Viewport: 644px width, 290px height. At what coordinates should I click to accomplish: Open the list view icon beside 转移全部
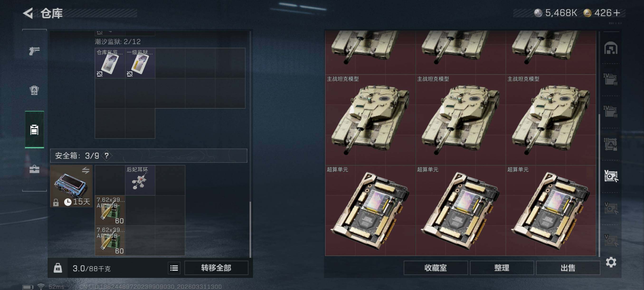[174, 268]
